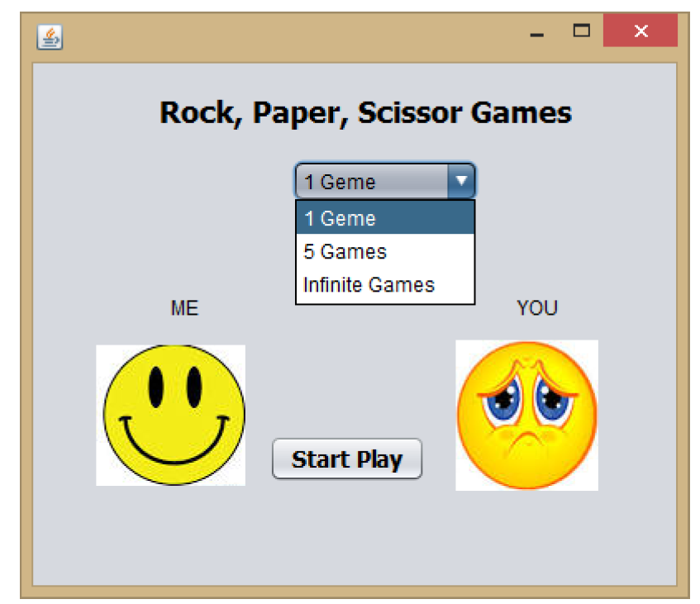Click the YOU label

[x=538, y=308]
